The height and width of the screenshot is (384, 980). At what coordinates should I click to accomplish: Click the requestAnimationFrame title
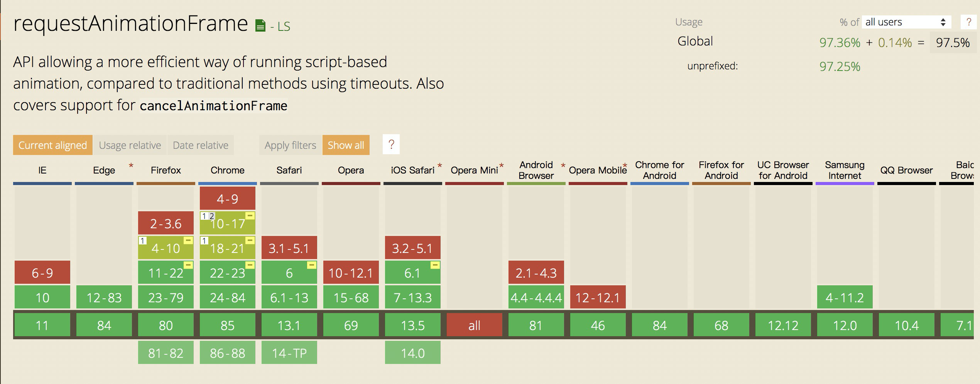click(x=130, y=24)
